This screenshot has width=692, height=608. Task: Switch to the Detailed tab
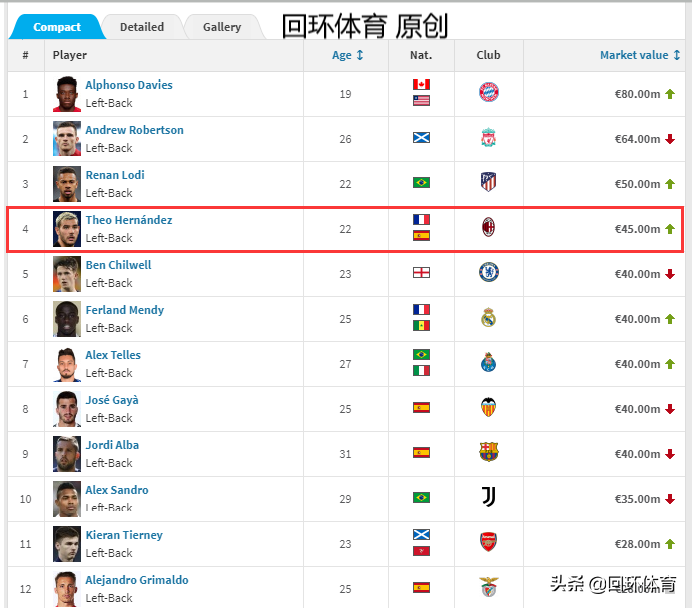(x=142, y=27)
